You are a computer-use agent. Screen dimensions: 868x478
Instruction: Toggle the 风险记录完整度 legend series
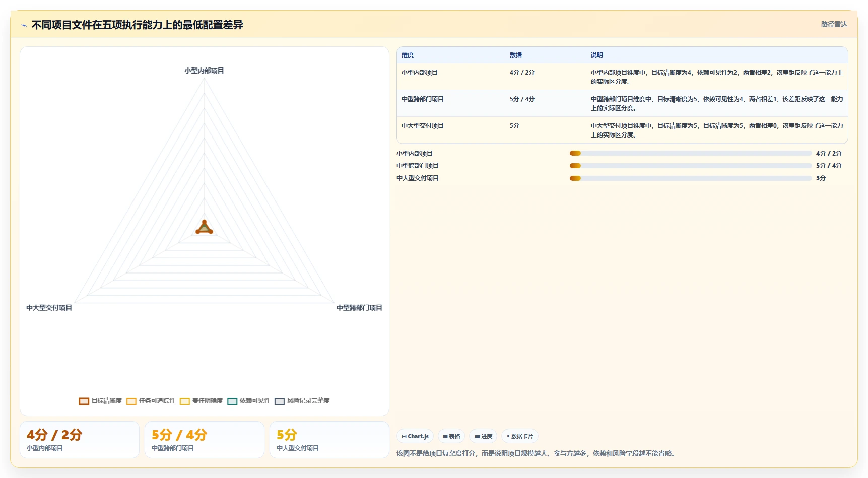tap(302, 401)
